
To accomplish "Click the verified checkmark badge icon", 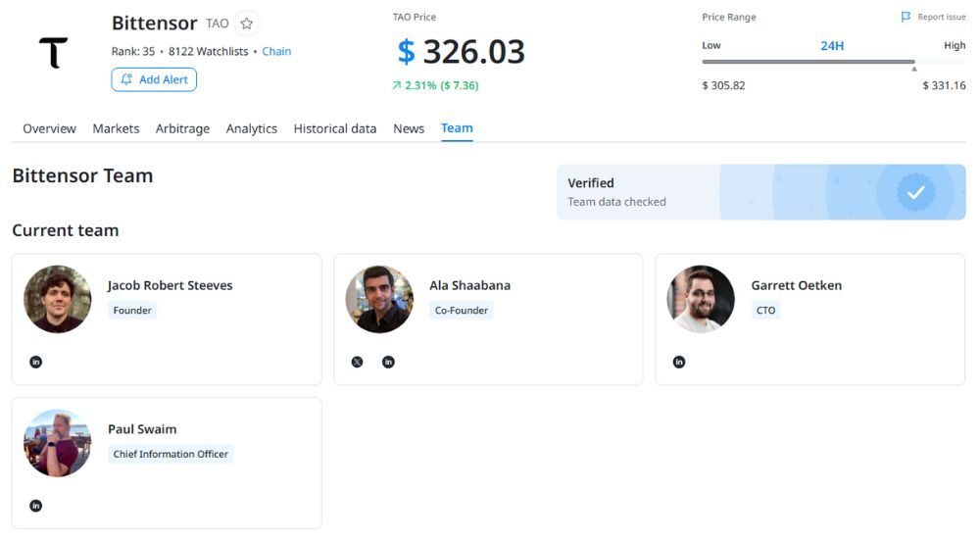I will (x=914, y=192).
